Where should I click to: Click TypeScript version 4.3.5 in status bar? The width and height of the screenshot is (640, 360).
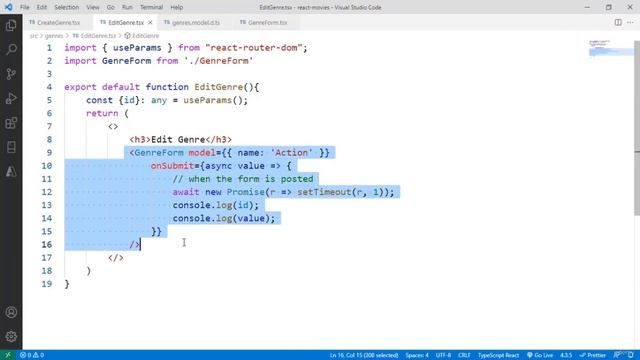tap(566, 355)
